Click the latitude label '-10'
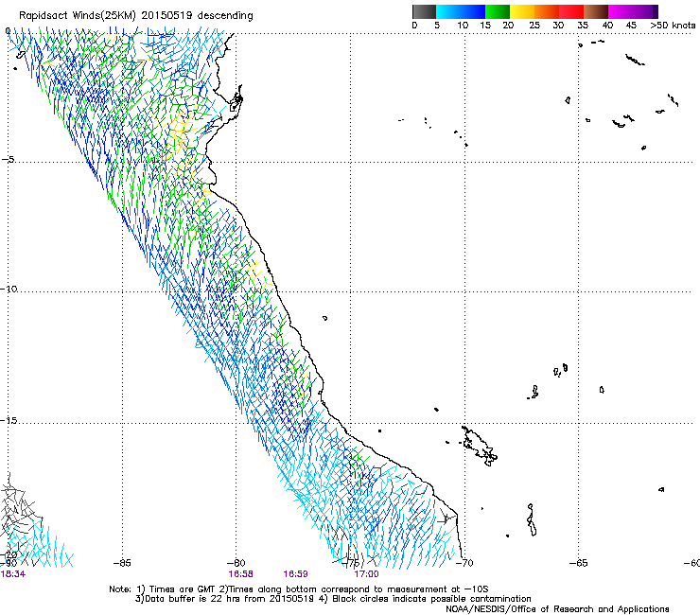 (9, 289)
